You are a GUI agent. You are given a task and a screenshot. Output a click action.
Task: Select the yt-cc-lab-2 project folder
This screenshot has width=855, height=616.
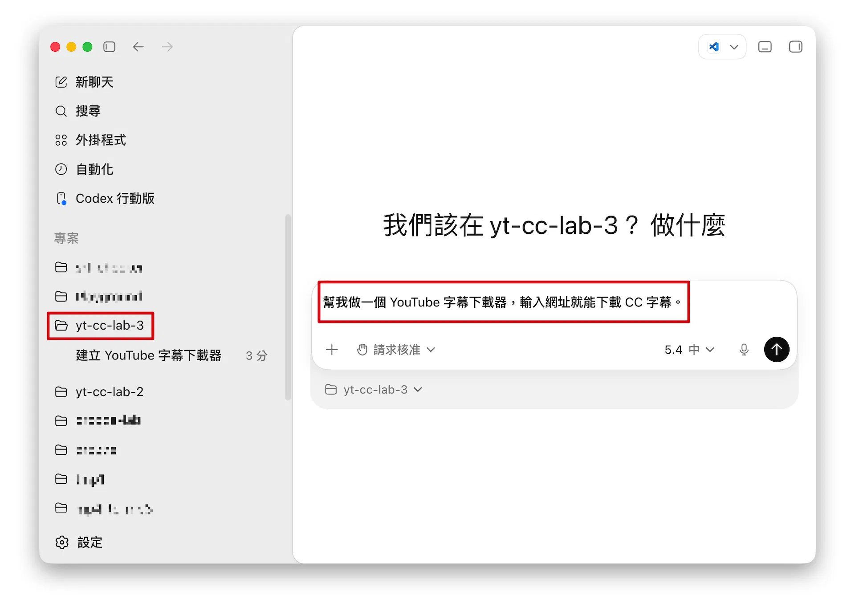click(x=99, y=392)
